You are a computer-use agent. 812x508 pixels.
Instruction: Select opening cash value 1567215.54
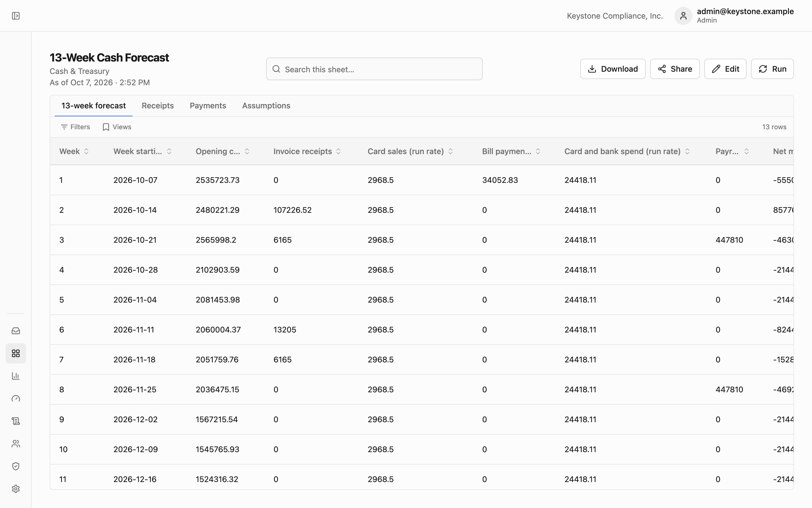coord(217,419)
